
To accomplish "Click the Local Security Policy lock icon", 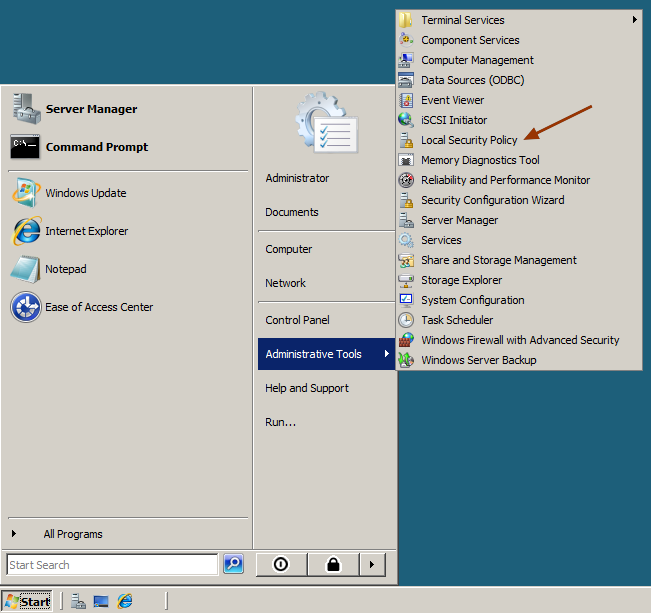I will pyautogui.click(x=406, y=140).
